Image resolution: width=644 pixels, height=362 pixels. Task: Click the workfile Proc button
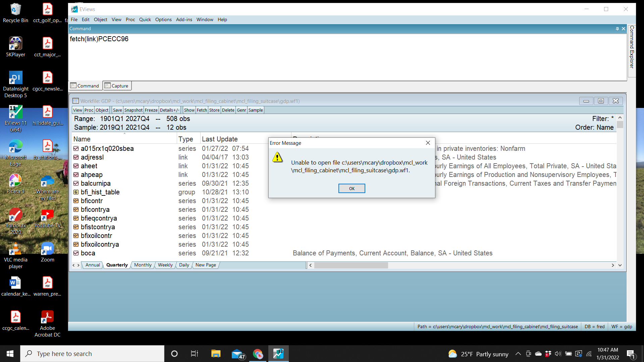89,110
